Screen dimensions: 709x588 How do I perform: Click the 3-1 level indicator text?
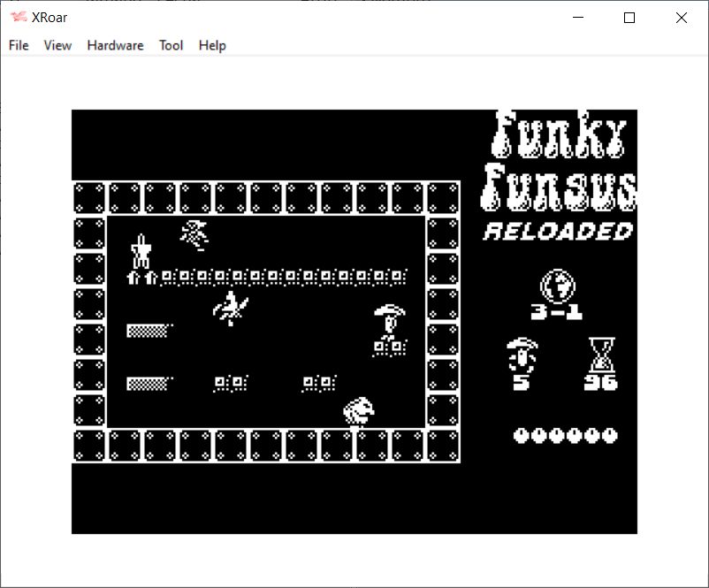[x=556, y=312]
